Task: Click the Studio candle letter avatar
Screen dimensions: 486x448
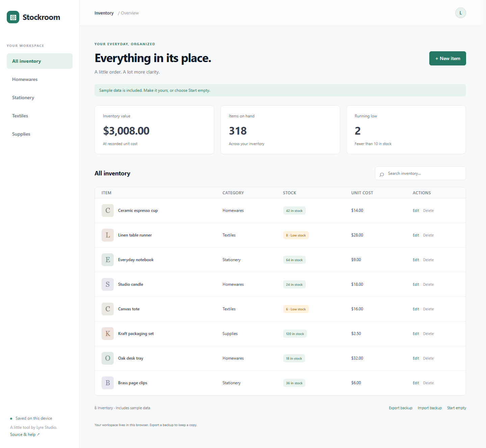Action: click(x=108, y=284)
